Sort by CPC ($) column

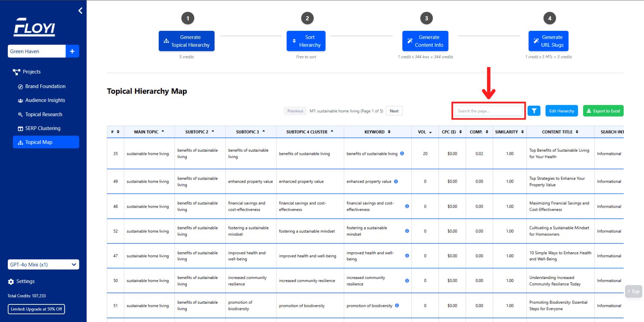click(452, 132)
